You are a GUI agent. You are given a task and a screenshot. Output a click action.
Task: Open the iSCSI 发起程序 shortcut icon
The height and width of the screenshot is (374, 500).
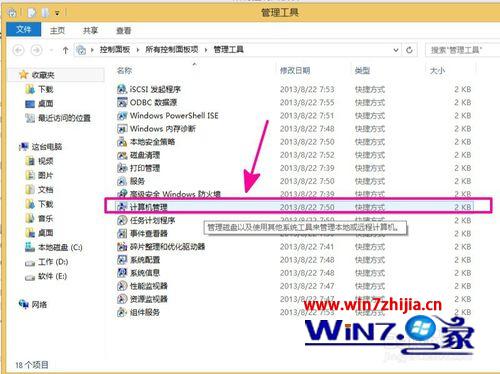pyautogui.click(x=122, y=89)
